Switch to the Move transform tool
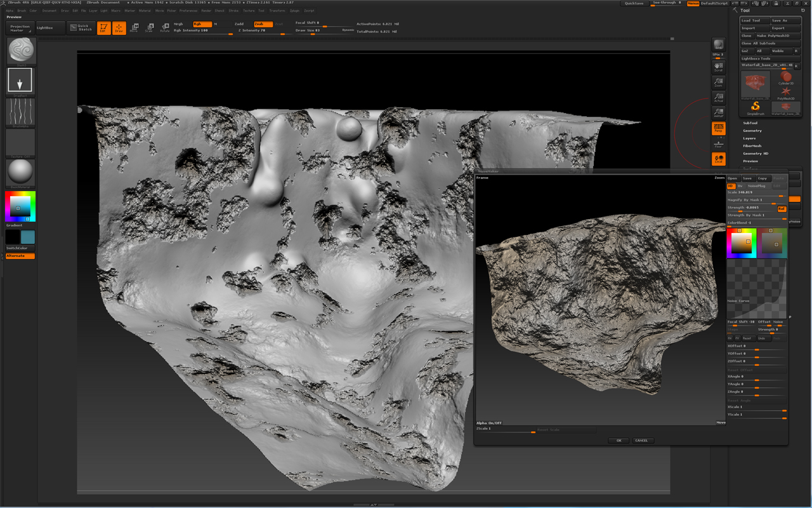Image resolution: width=812 pixels, height=508 pixels. 134,28
